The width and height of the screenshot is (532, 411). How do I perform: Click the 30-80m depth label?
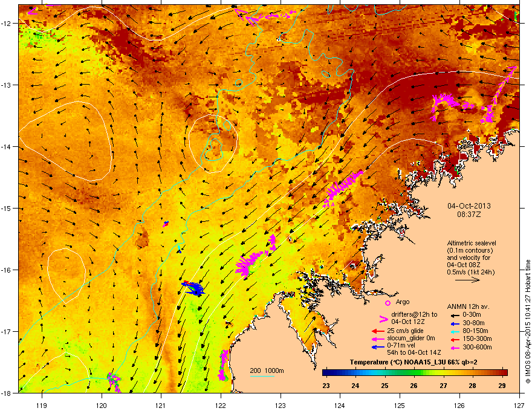pos(473,323)
